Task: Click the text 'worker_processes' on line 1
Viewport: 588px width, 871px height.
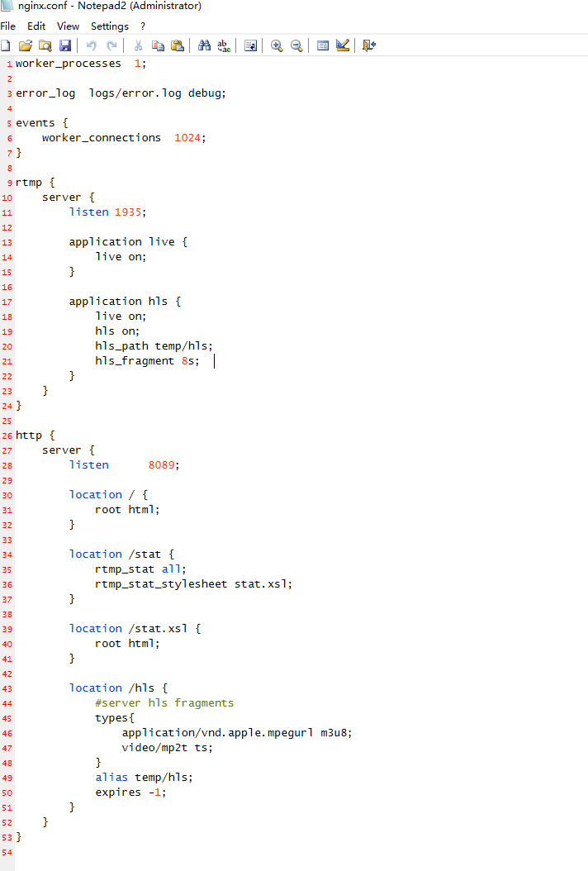Action: click(x=69, y=64)
